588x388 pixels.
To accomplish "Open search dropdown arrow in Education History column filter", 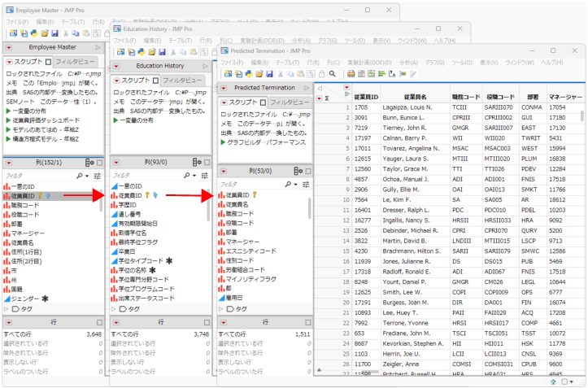I will 194,176.
